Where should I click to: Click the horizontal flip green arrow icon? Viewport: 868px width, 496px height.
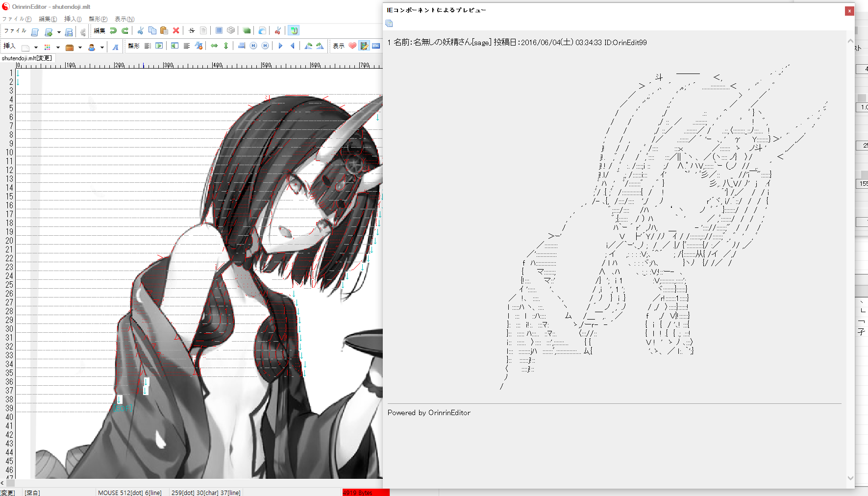[x=214, y=46]
